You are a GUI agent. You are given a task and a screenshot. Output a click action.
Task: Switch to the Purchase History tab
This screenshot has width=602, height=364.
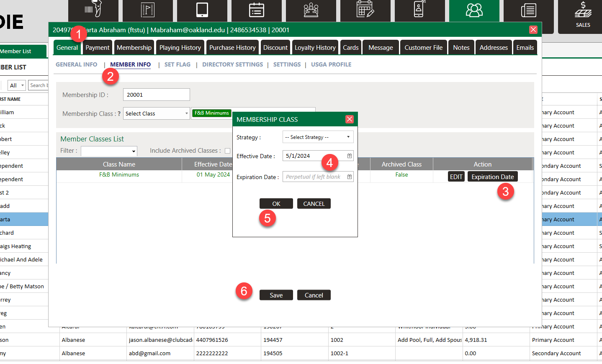232,48
